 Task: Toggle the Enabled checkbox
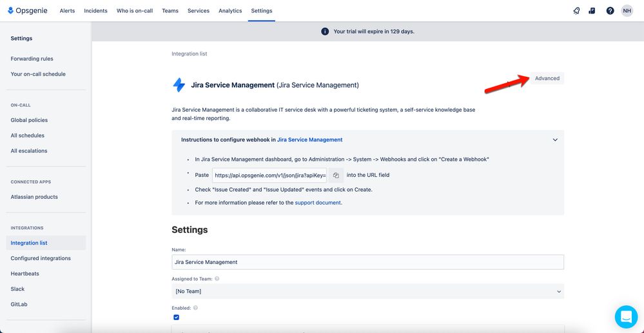[x=176, y=317]
